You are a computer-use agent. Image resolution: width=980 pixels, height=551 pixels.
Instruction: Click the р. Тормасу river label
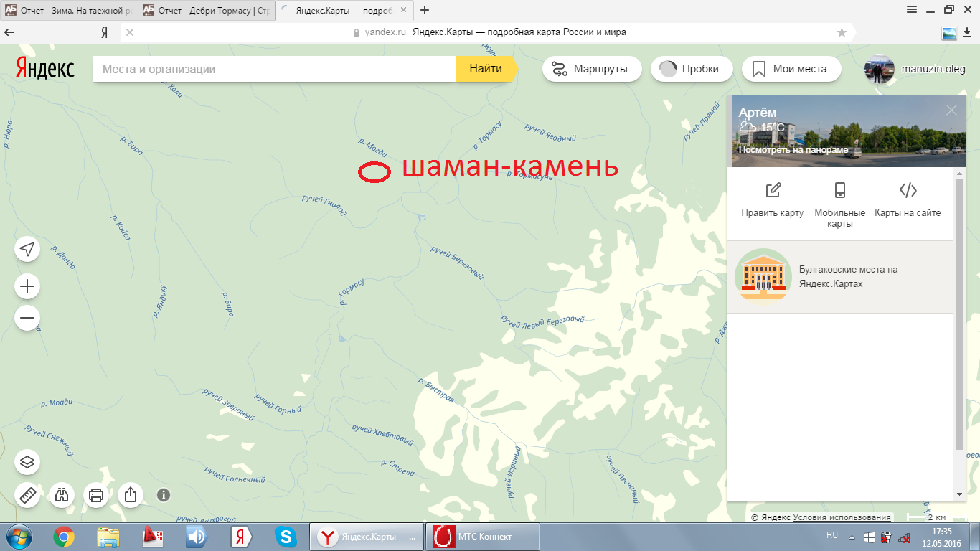[x=351, y=293]
